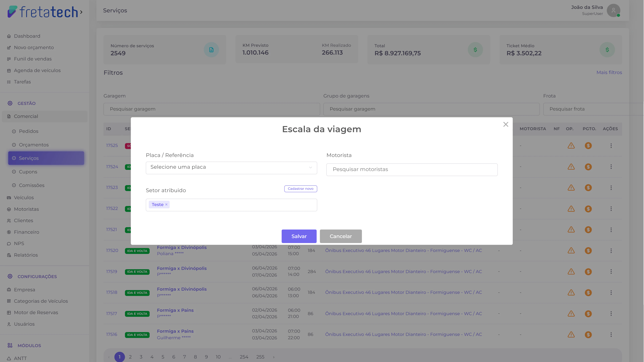Screen dimensions: 644x362
Task: Click the warning triangle on row 17520
Action: click(x=571, y=251)
